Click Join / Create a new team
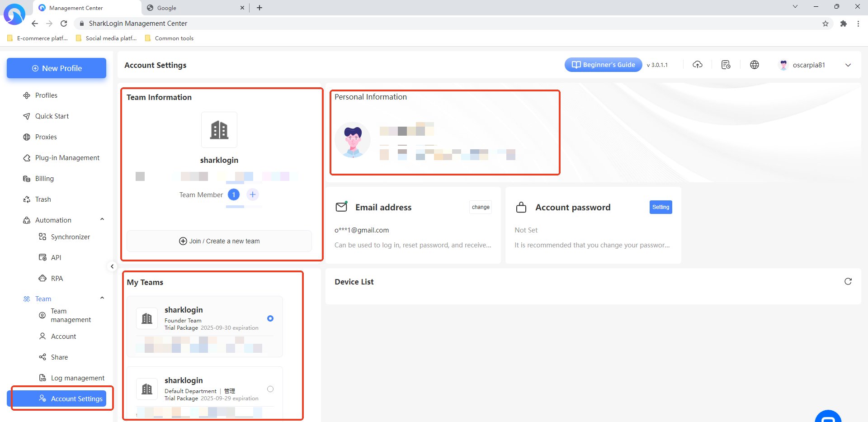The width and height of the screenshot is (868, 422). pyautogui.click(x=219, y=241)
